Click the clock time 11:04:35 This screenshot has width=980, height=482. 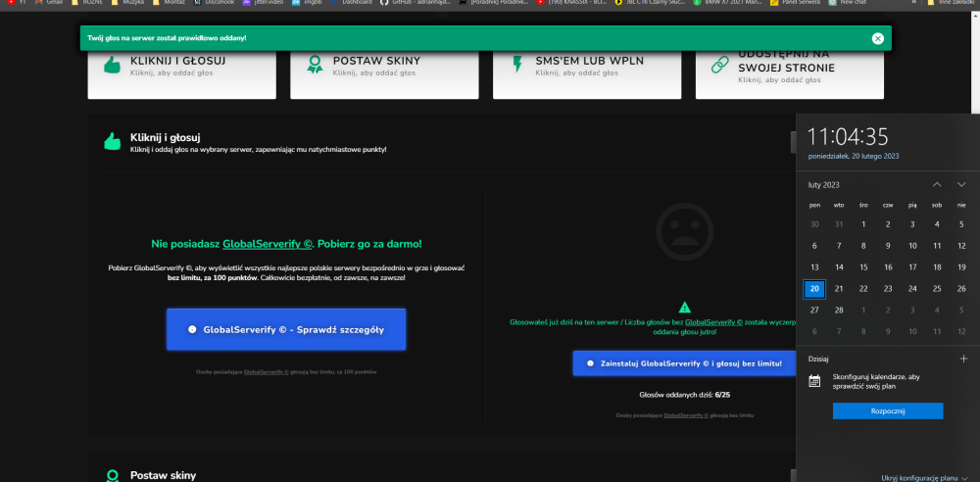click(848, 136)
